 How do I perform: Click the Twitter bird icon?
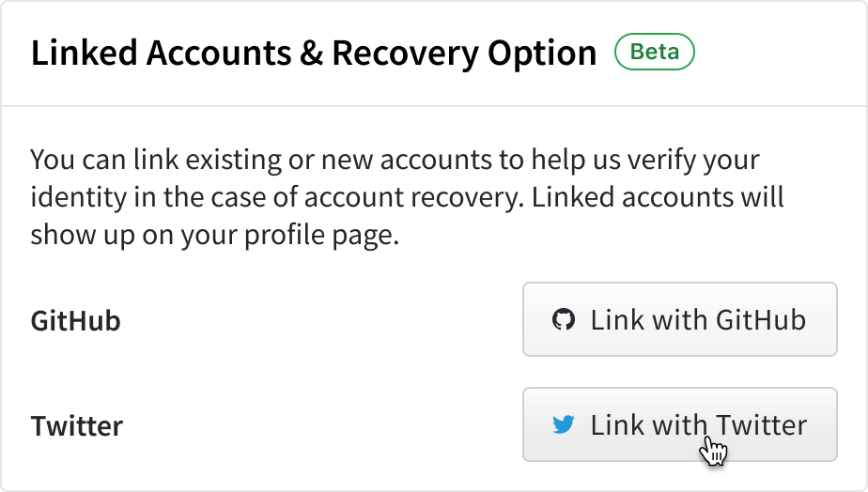coord(563,425)
